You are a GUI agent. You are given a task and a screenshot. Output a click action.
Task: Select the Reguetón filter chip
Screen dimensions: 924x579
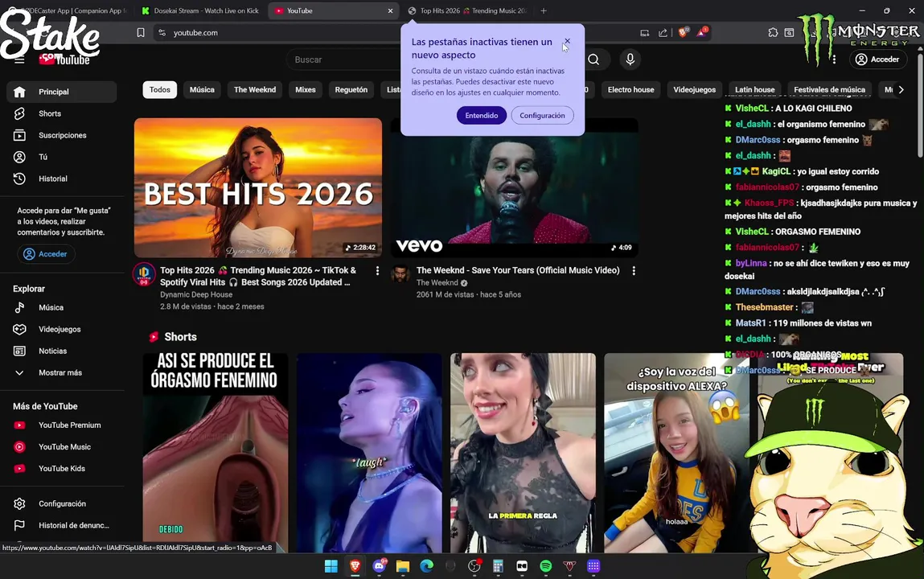pyautogui.click(x=351, y=89)
